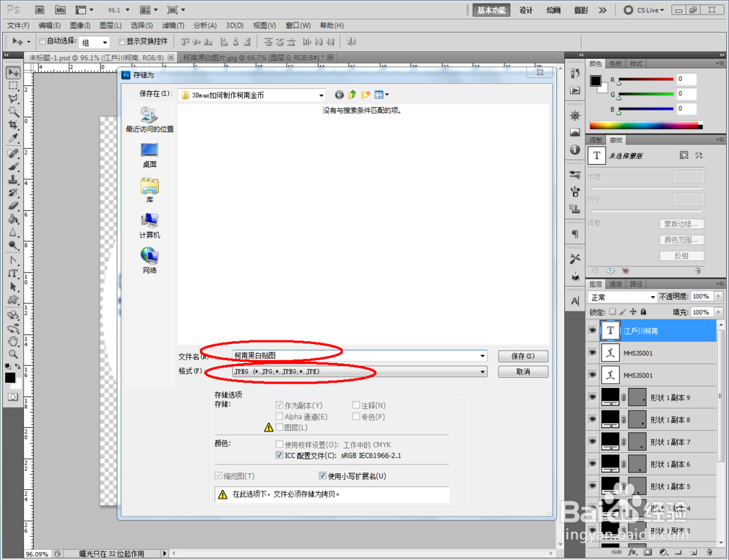Screen dimensions: 729x560
Task: Uncheck the ICC 配置文件(C) checkbox
Action: coord(279,455)
